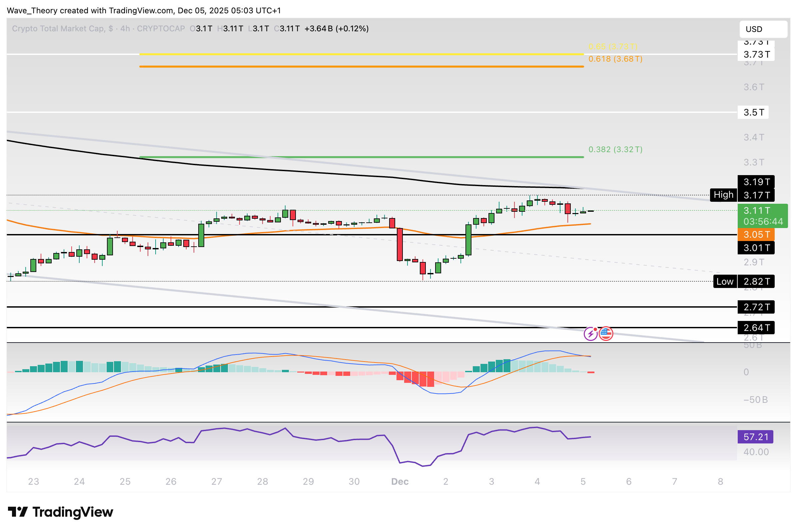Select the Crypto Total Market Cap symbol title

pos(63,29)
